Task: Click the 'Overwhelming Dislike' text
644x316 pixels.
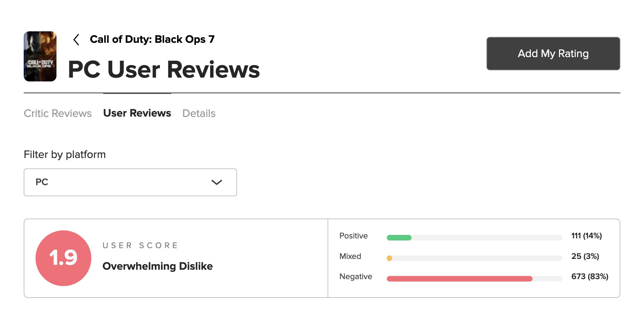Action: pos(158,266)
